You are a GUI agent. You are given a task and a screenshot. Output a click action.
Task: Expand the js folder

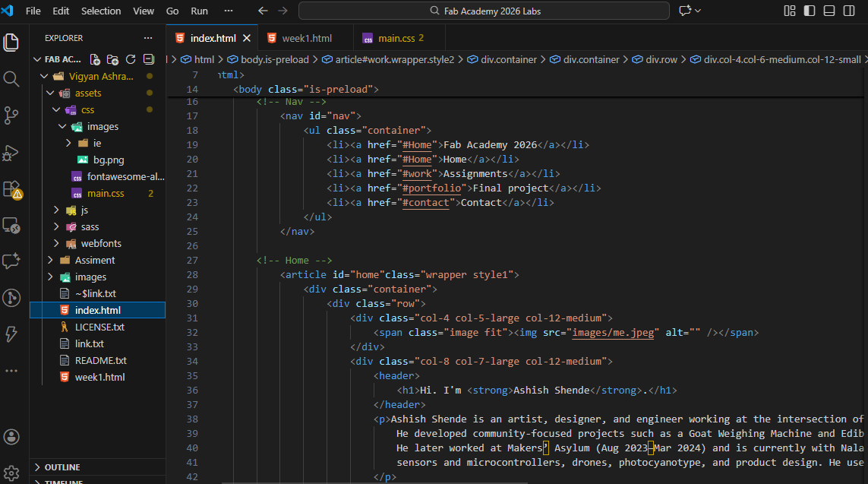pos(84,210)
